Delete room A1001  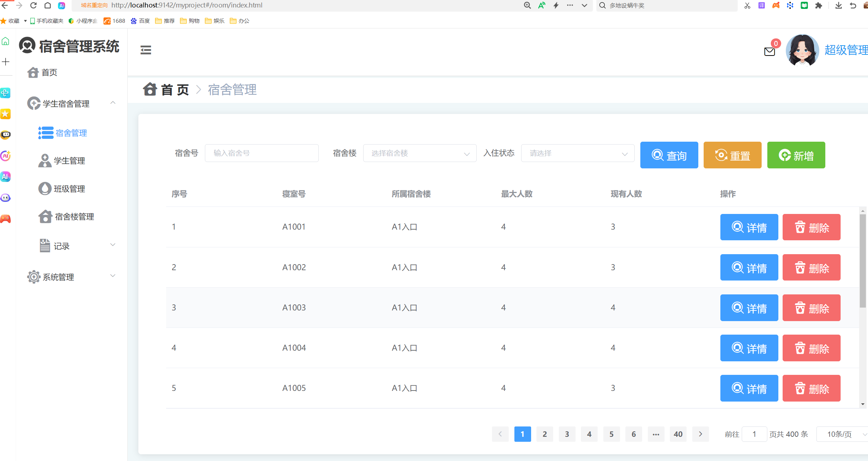(811, 227)
